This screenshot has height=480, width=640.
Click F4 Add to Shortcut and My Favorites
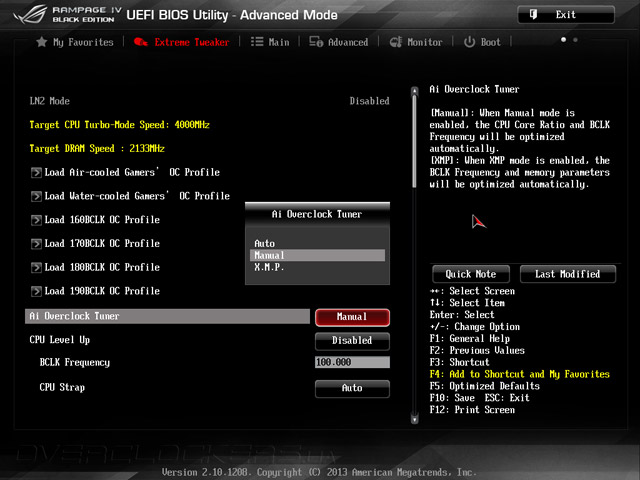[520, 374]
